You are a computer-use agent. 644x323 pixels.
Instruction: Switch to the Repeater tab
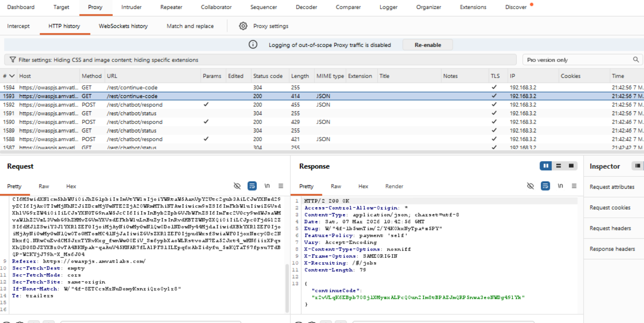point(171,7)
